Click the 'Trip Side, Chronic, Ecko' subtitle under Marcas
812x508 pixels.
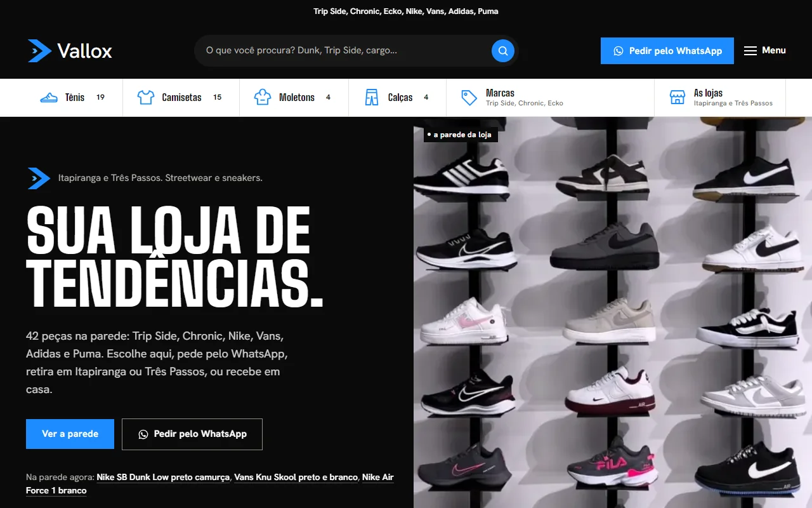point(525,103)
